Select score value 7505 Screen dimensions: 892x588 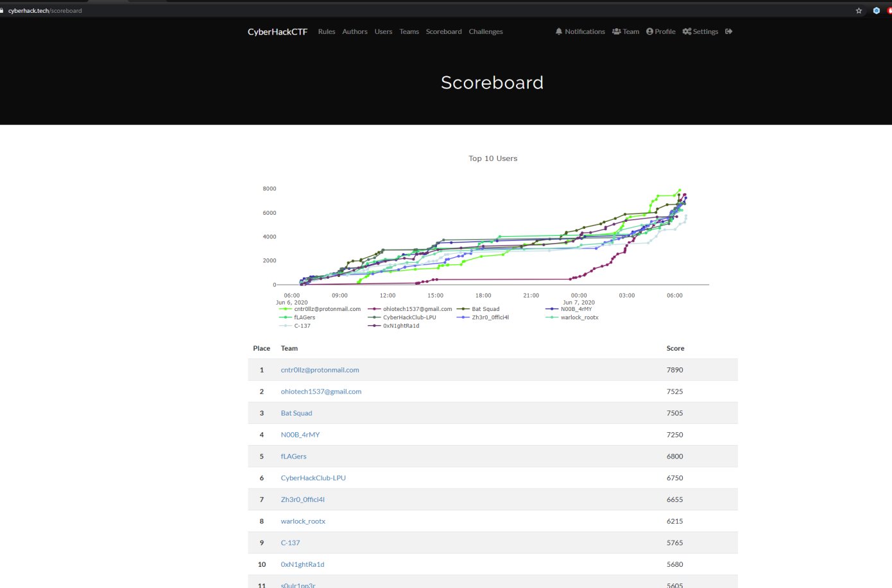click(674, 414)
